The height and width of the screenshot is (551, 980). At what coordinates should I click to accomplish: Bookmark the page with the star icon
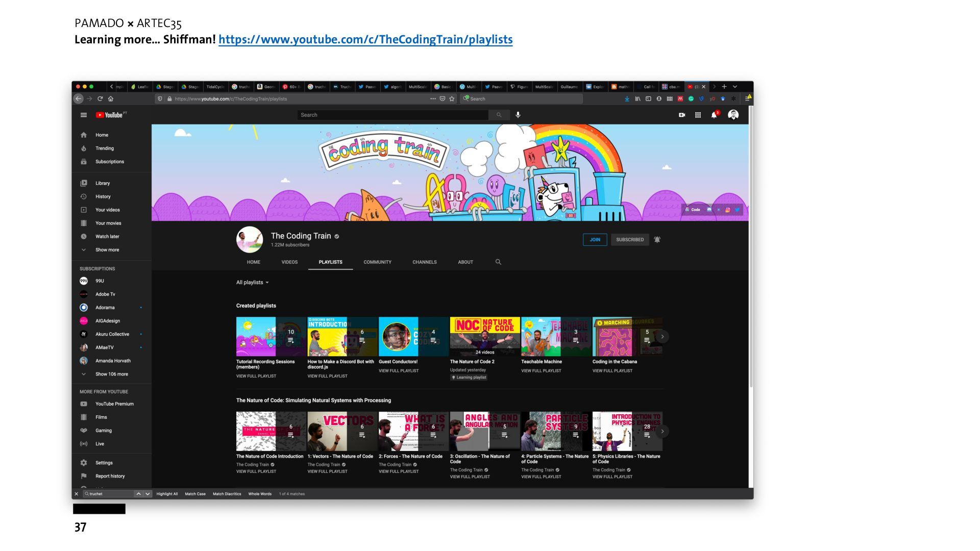452,99
